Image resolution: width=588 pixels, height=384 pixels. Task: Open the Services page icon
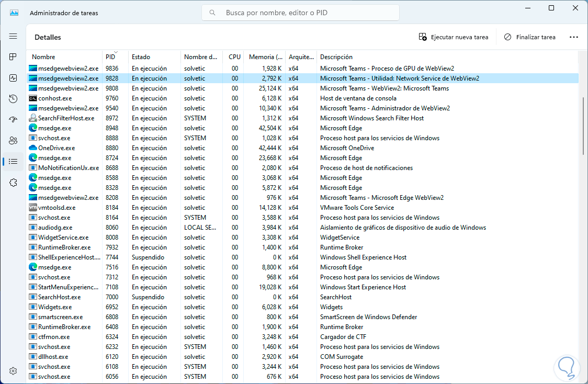pyautogui.click(x=13, y=183)
